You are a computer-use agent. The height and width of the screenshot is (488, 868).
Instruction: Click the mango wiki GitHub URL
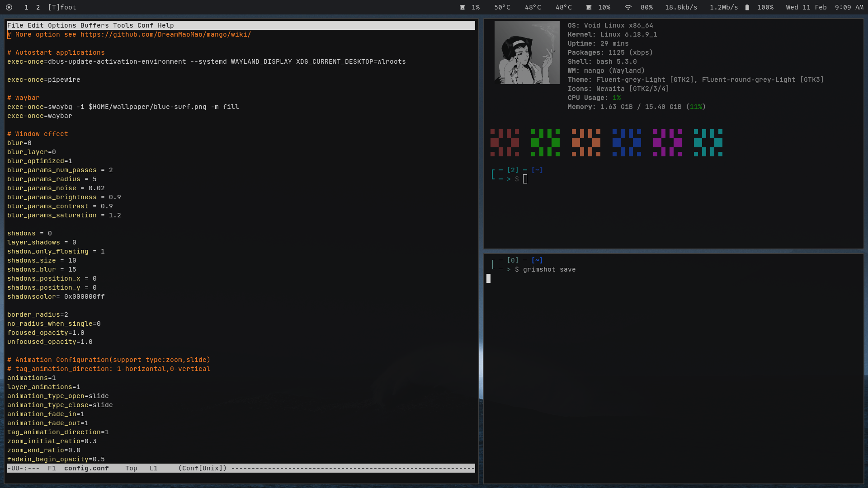165,34
